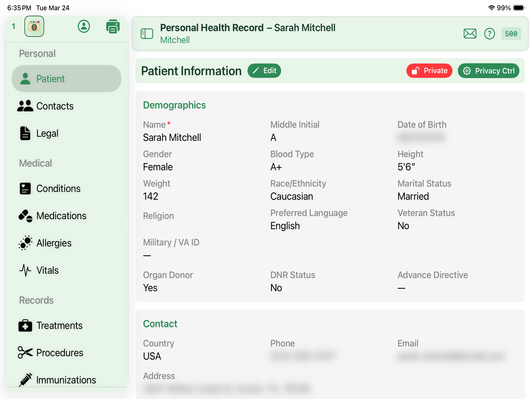Edit the Patient Information

coord(264,71)
